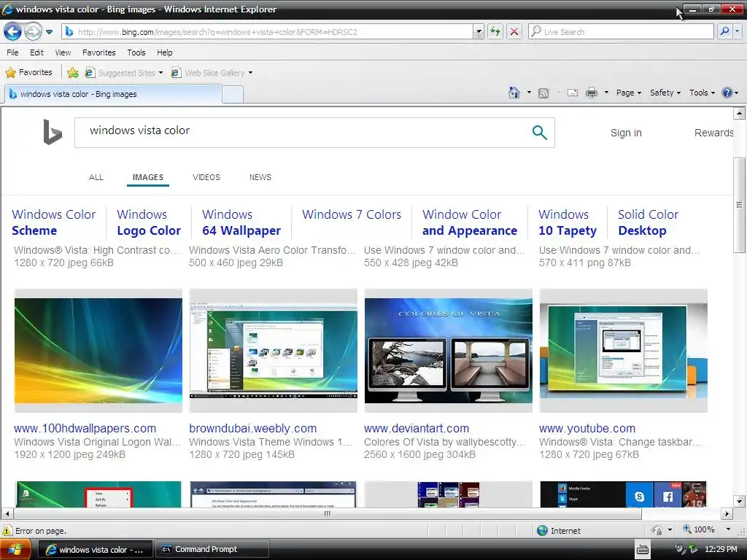Click the Refresh page icon

(x=495, y=32)
